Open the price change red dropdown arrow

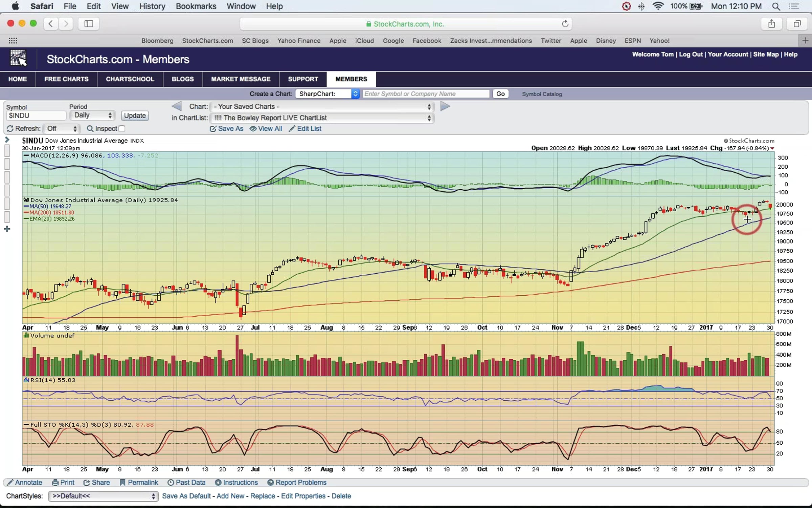click(x=772, y=149)
